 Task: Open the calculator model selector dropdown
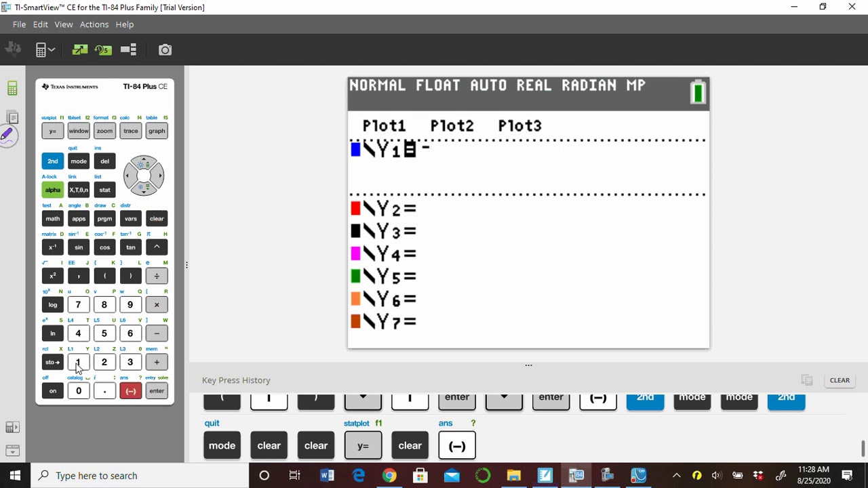(45, 49)
